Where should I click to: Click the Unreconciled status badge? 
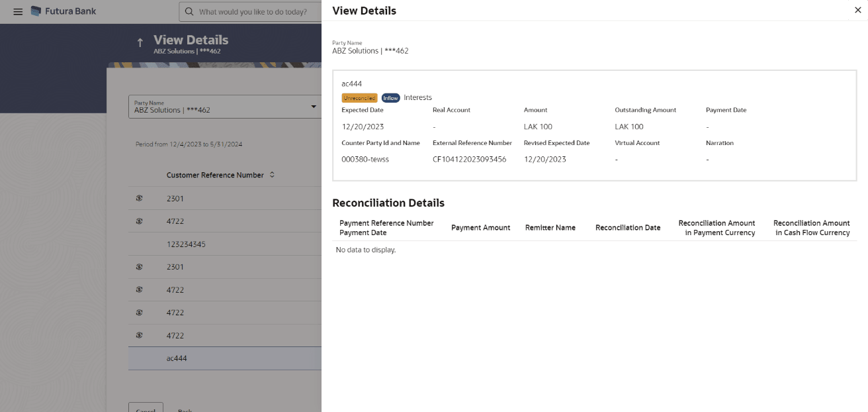pos(359,98)
